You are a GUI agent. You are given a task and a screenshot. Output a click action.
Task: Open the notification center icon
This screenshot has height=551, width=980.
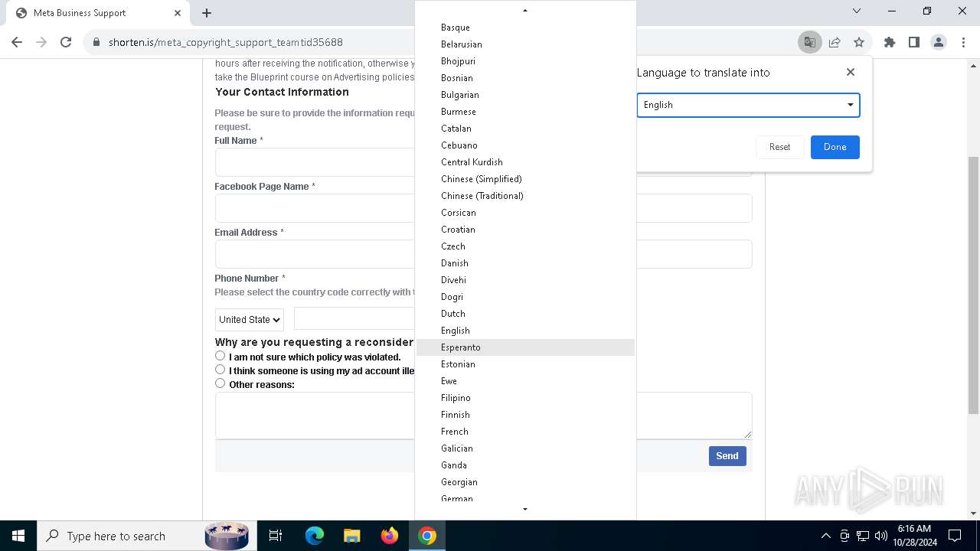click(x=955, y=536)
